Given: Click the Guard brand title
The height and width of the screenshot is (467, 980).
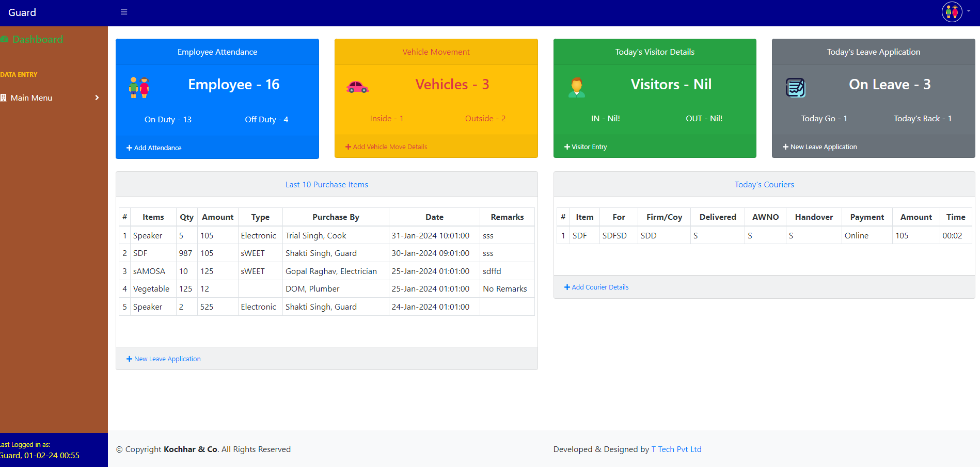Looking at the screenshot, I should pos(22,12).
